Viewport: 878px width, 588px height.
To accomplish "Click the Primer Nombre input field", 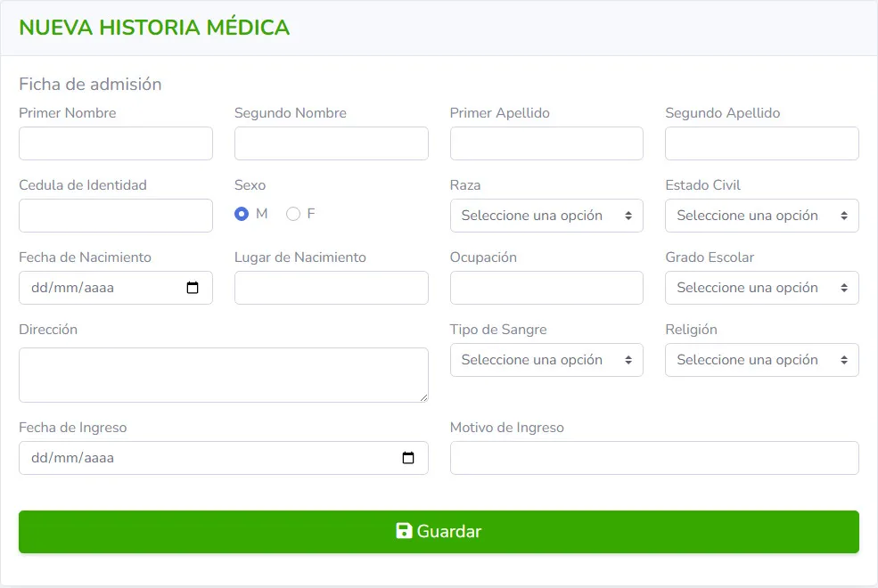I will [x=116, y=143].
